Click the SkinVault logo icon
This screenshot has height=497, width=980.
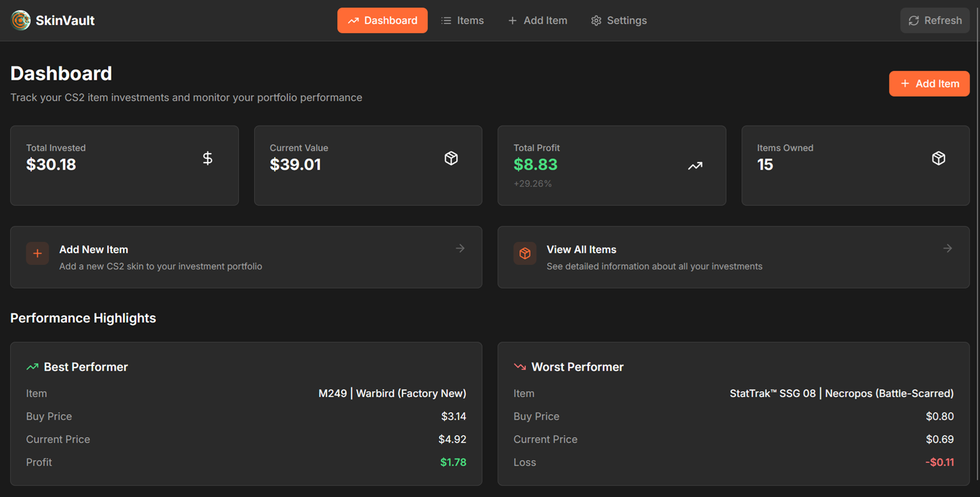coord(20,20)
